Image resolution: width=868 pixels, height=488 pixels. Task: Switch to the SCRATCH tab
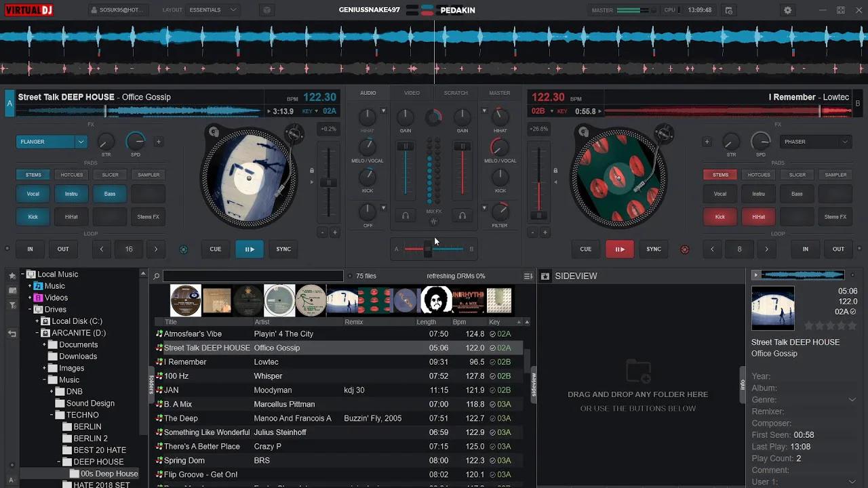point(455,93)
